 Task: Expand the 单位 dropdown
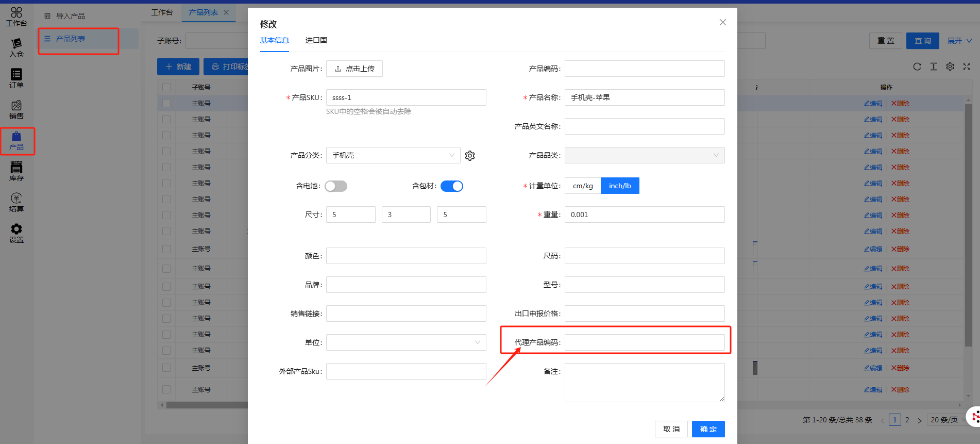(x=406, y=342)
